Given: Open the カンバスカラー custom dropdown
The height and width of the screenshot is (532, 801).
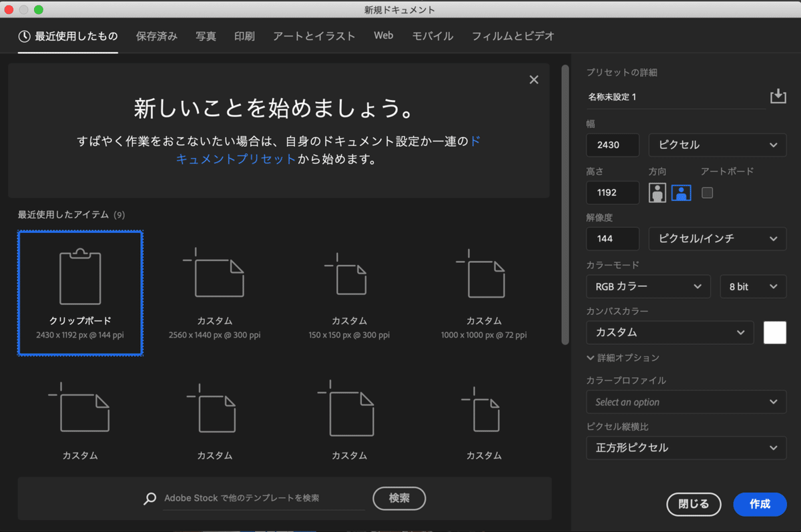Looking at the screenshot, I should 670,332.
